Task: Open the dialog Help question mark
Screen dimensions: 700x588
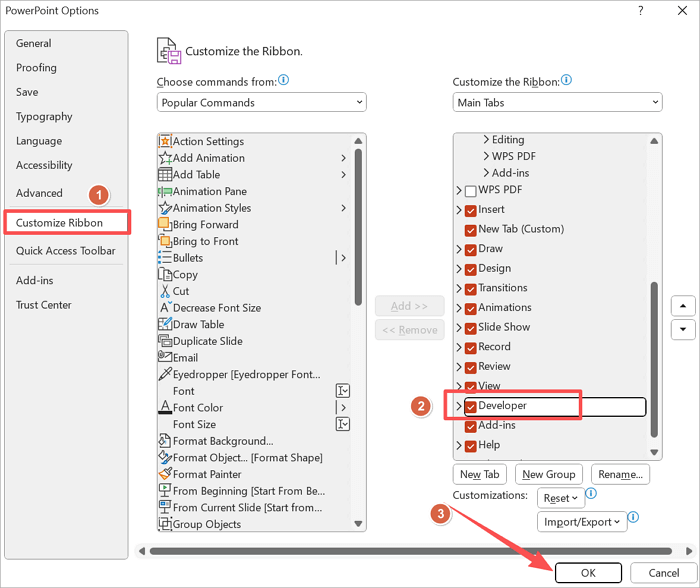Action: tap(641, 11)
